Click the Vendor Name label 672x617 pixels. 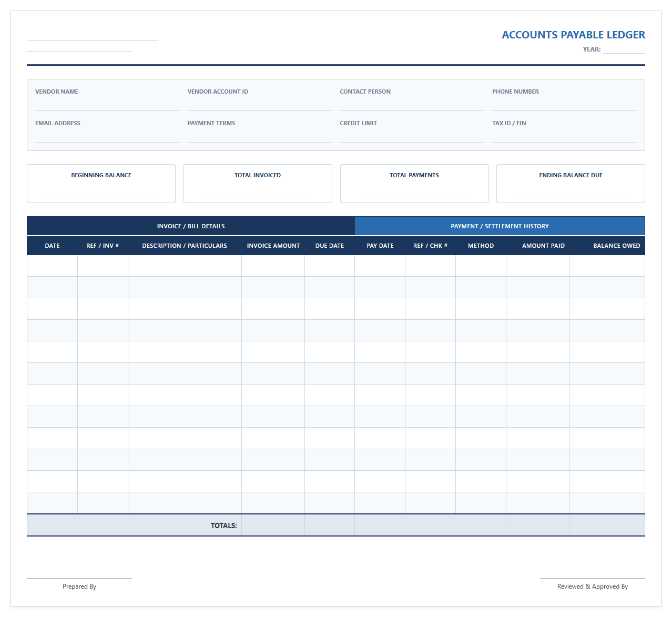(57, 92)
